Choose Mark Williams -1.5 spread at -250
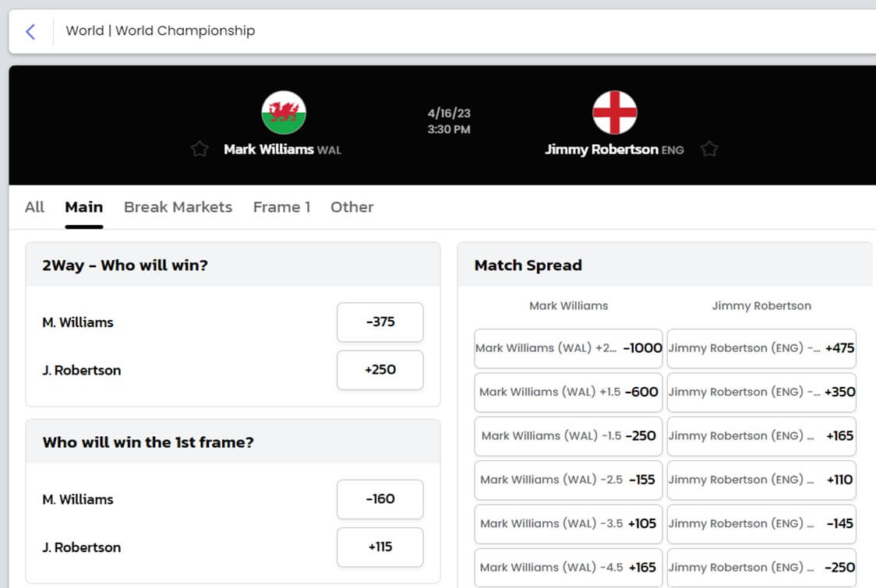 point(568,436)
